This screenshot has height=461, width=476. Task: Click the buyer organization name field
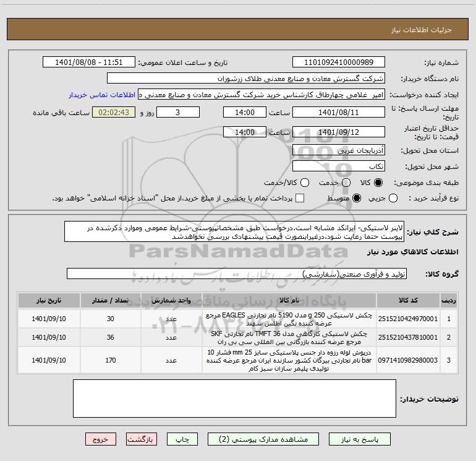[246, 79]
